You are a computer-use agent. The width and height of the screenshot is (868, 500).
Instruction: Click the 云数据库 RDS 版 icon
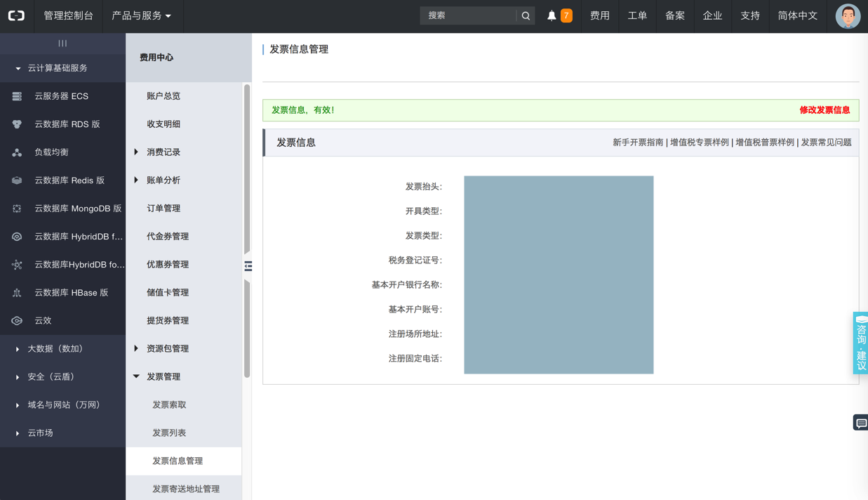[x=17, y=124]
